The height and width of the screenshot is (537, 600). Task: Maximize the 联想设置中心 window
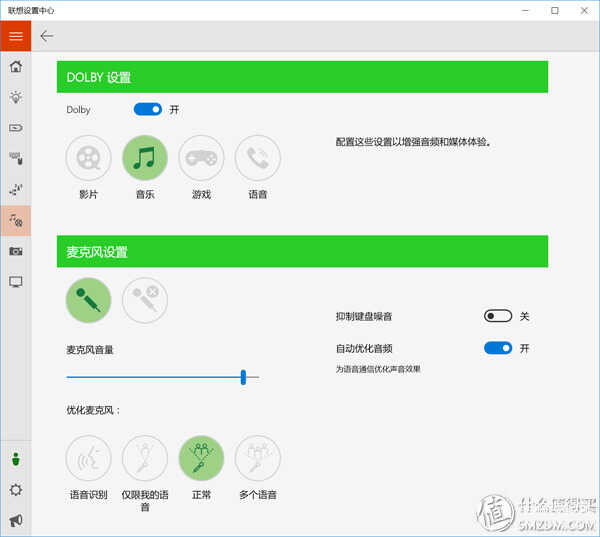pos(554,11)
